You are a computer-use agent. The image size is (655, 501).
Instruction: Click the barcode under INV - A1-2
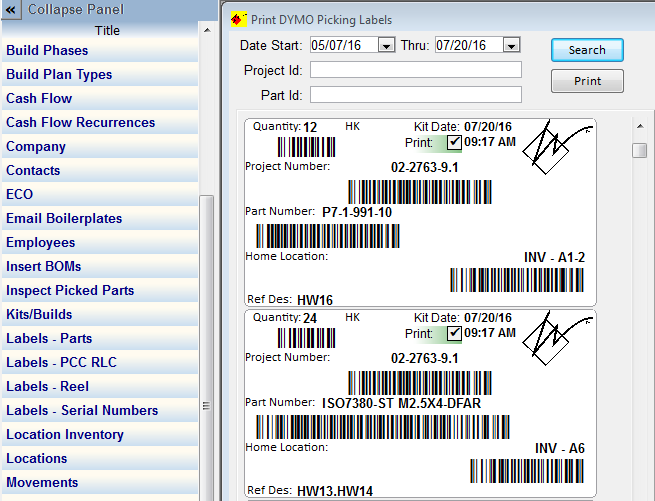tap(517, 280)
